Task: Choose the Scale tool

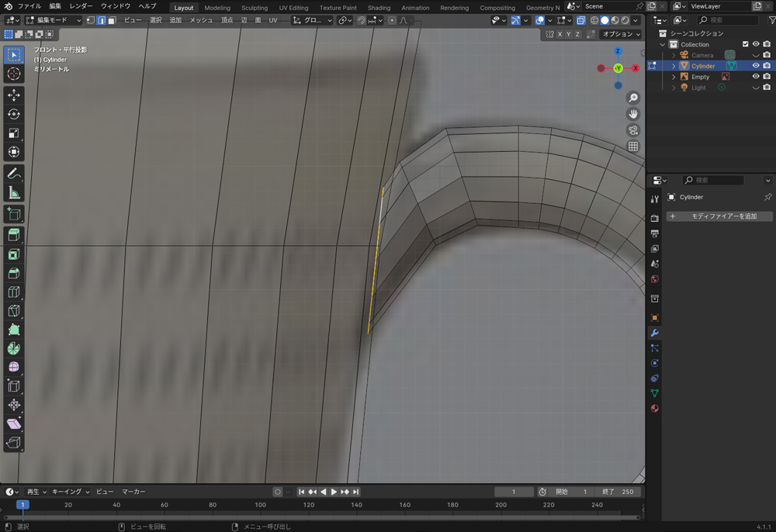Action: 14,133
